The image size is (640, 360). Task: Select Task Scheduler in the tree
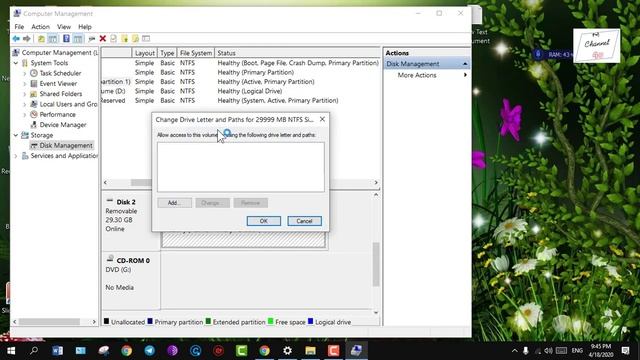point(60,73)
